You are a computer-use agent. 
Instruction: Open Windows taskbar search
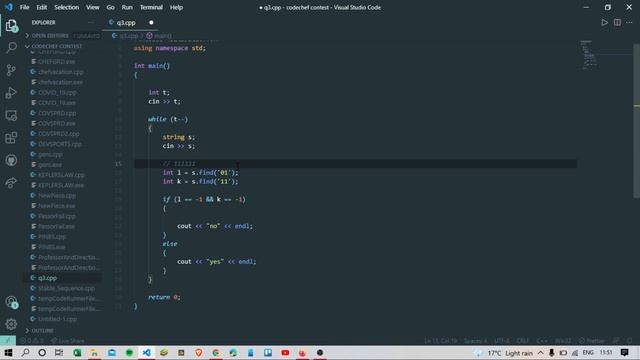point(25,353)
